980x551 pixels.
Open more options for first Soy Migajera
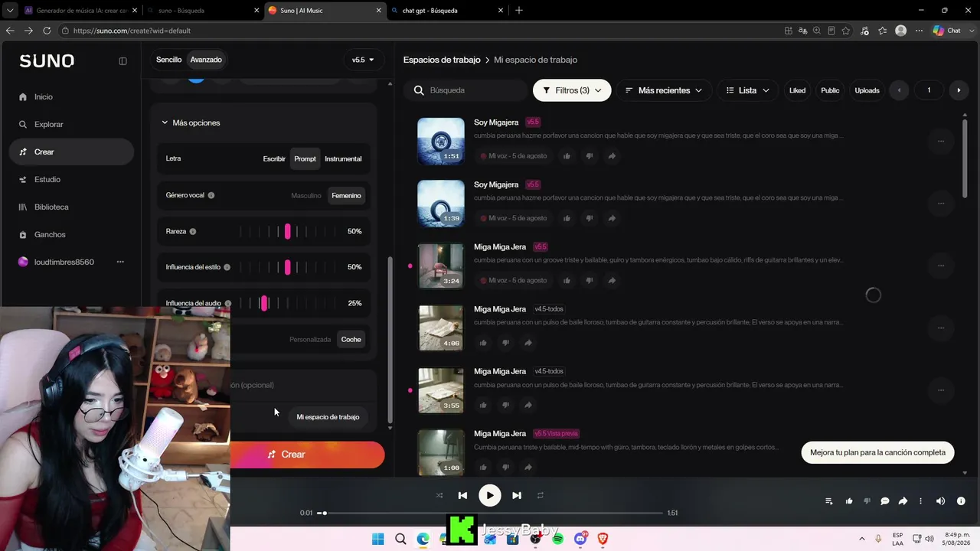[941, 141]
